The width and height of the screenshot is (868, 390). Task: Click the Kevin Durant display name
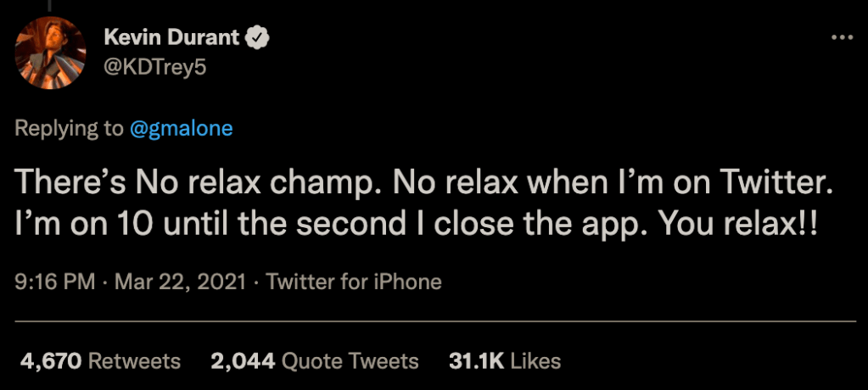coord(170,38)
